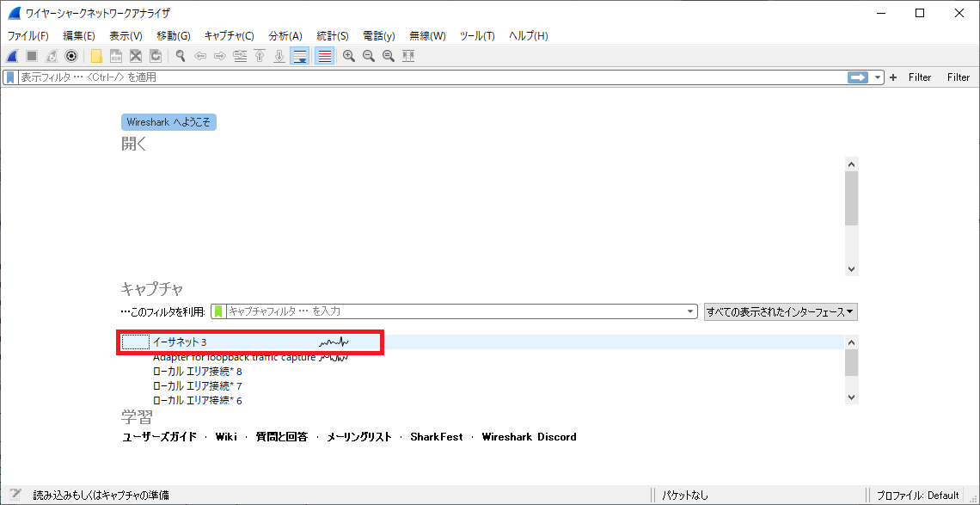Open 質問と回答 link

(x=282, y=437)
